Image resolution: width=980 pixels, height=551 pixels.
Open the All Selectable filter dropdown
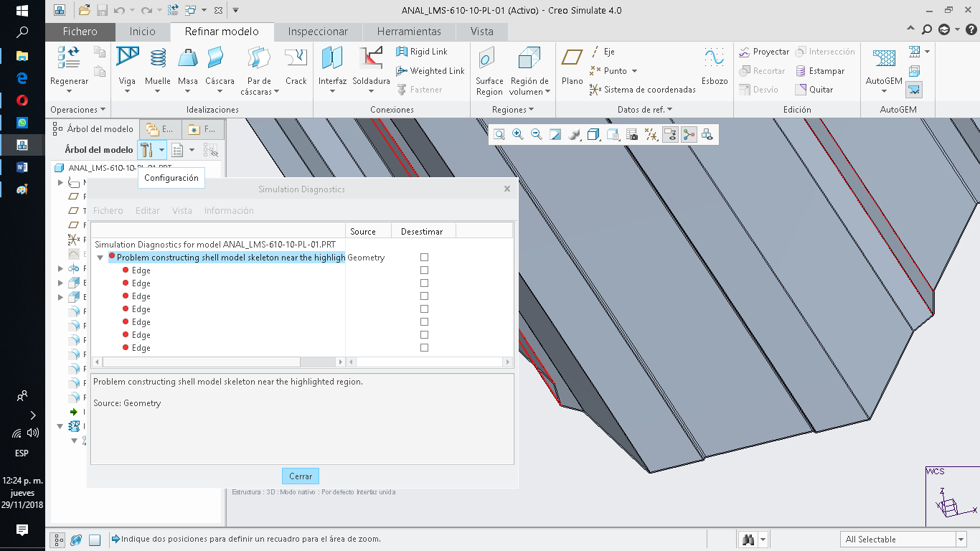(960, 539)
